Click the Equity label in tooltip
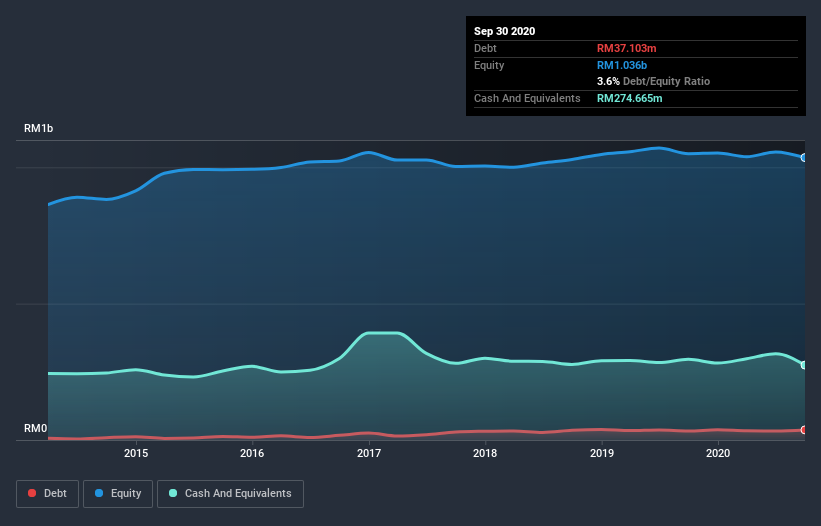 coord(489,65)
